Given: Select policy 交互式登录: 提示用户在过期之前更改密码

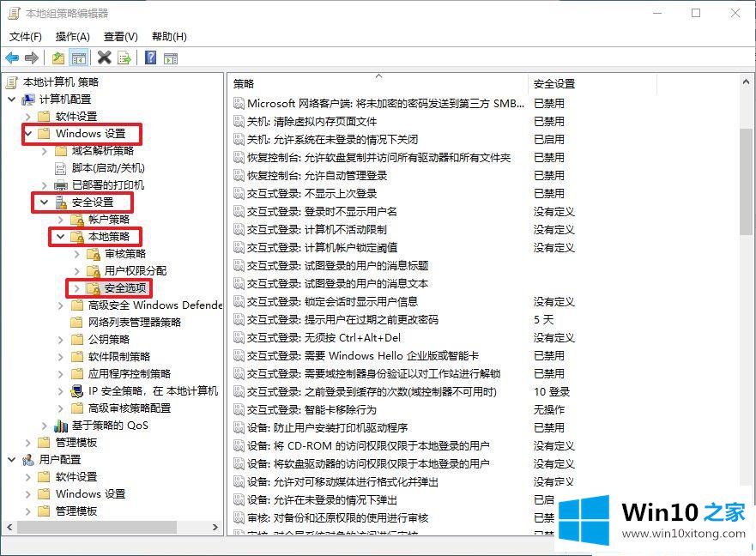Looking at the screenshot, I should pyautogui.click(x=342, y=320).
